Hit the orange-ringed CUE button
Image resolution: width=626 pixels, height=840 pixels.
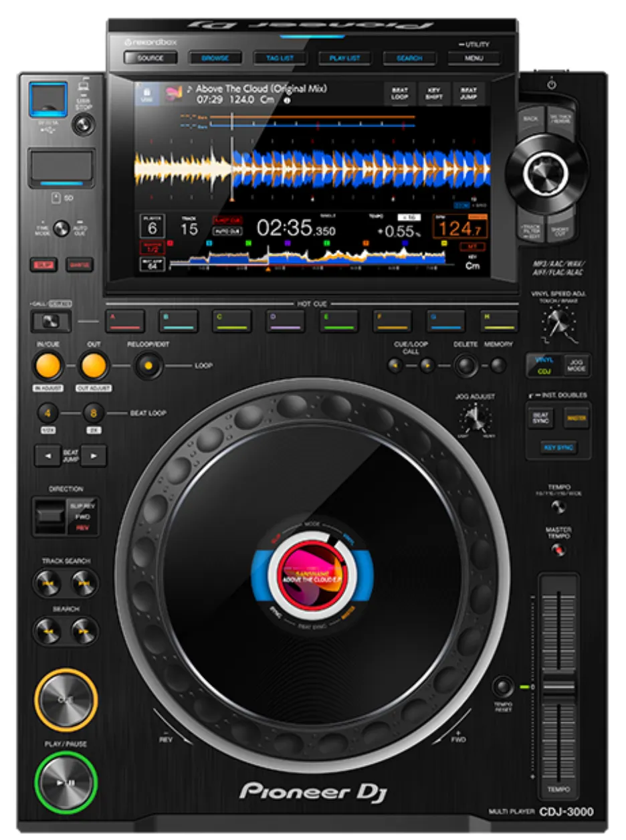(66, 700)
